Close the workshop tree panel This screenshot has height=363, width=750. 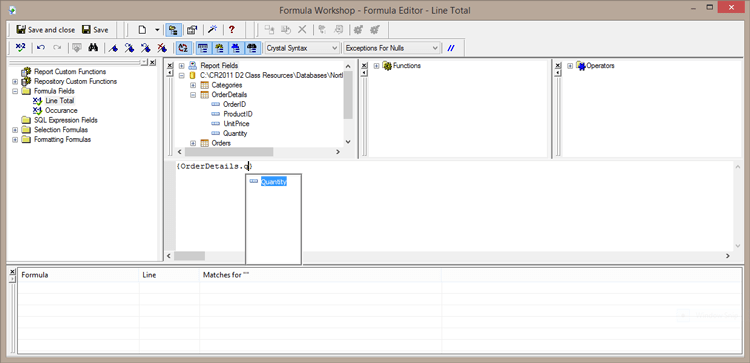coord(152,63)
